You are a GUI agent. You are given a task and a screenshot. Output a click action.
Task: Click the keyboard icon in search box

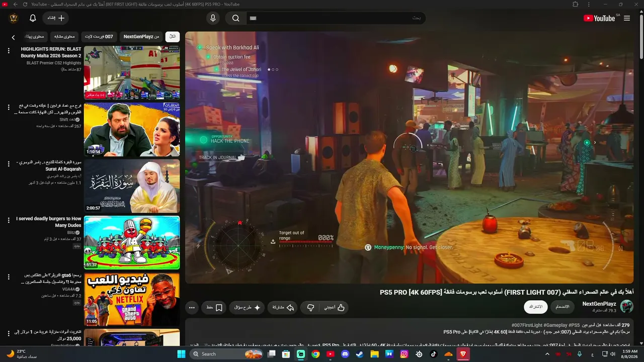(x=253, y=18)
